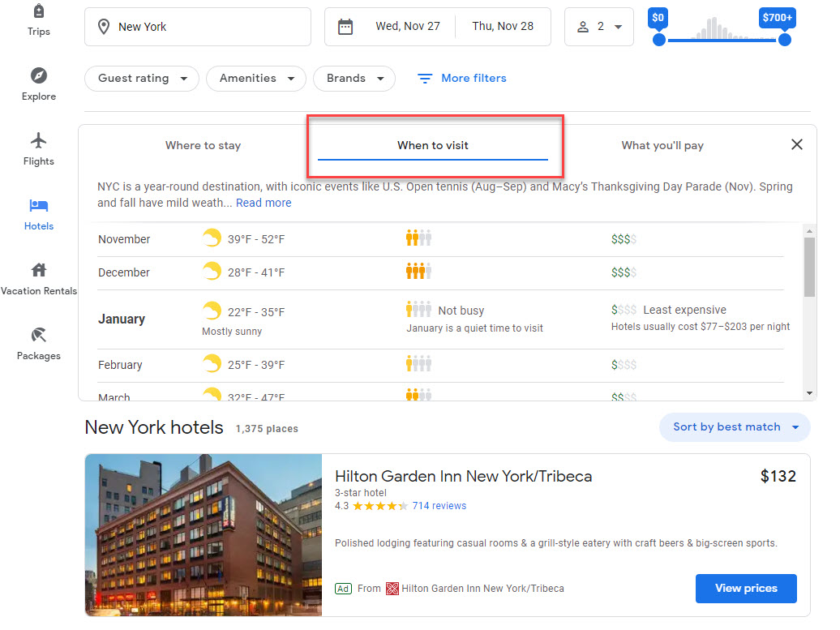Click the location pin icon
The image size is (840, 630).
coord(104,27)
